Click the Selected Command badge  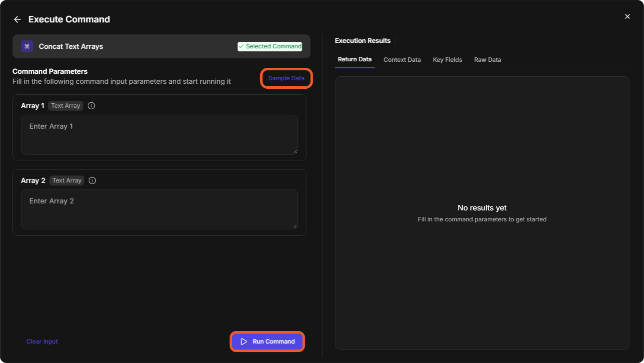point(270,46)
